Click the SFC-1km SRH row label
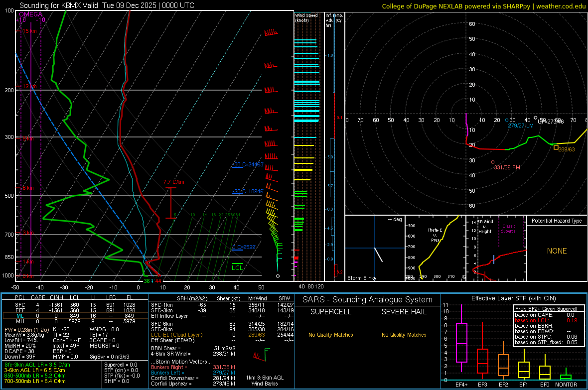Image resolution: width=588 pixels, height=390 pixels. tap(162, 305)
